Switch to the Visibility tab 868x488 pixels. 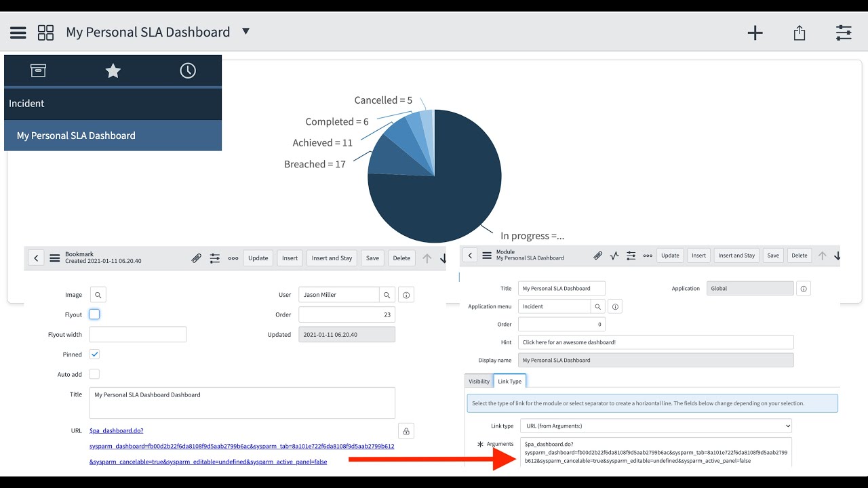tap(479, 381)
